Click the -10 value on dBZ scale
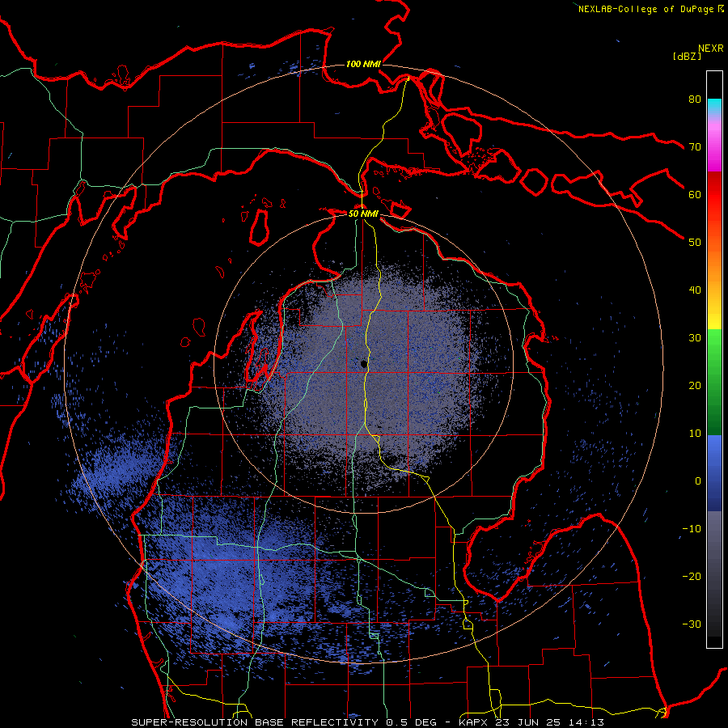The width and height of the screenshot is (728, 728). point(692,529)
